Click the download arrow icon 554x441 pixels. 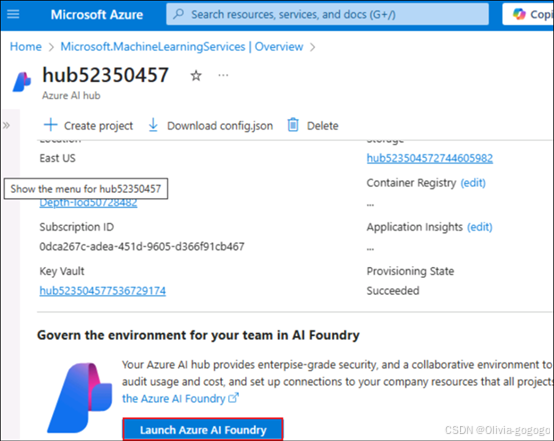click(x=153, y=125)
